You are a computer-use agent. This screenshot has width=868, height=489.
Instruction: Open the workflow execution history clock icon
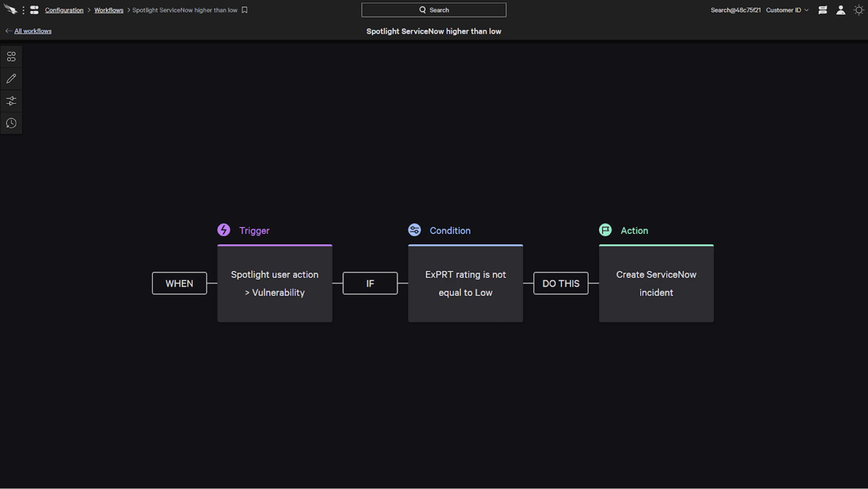(11, 123)
